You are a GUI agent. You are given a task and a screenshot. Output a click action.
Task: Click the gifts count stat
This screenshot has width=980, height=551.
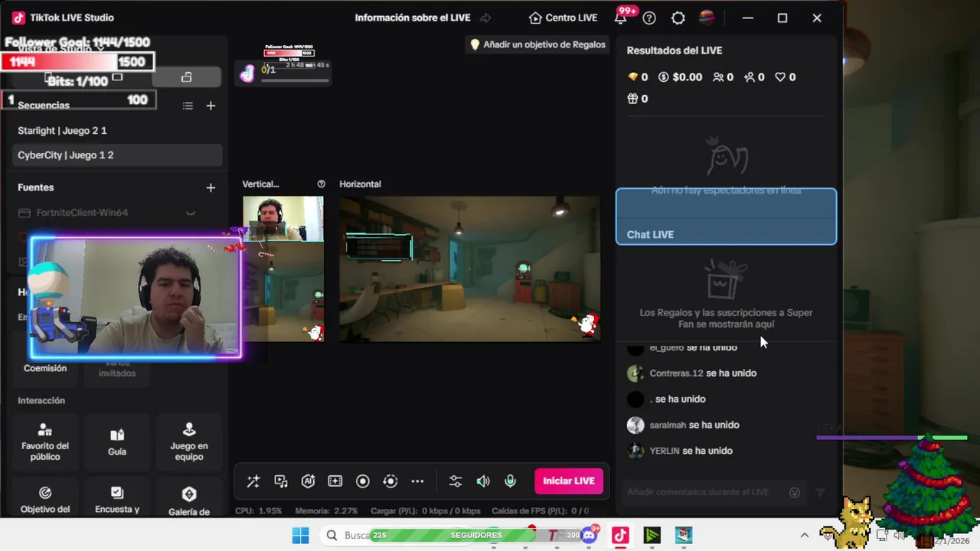click(x=638, y=99)
